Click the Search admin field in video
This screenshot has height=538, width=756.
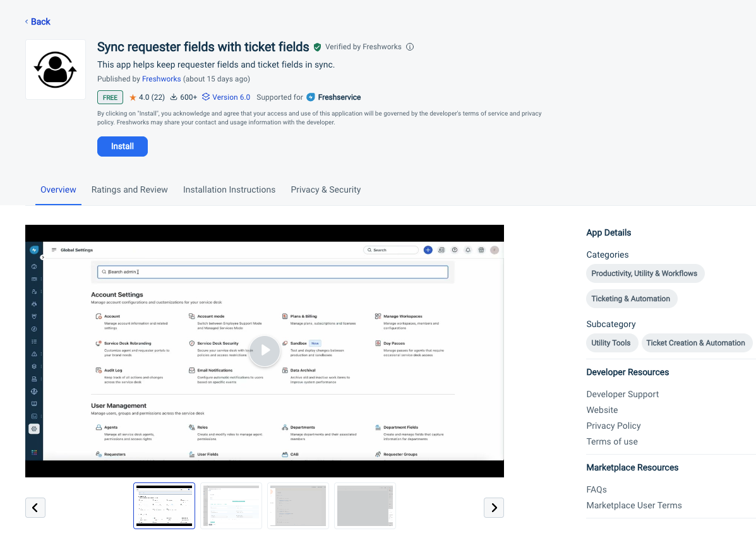[272, 272]
